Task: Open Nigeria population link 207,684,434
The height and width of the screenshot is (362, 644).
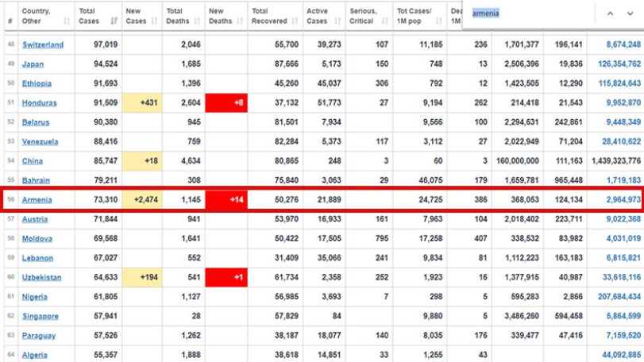Action: tap(619, 296)
